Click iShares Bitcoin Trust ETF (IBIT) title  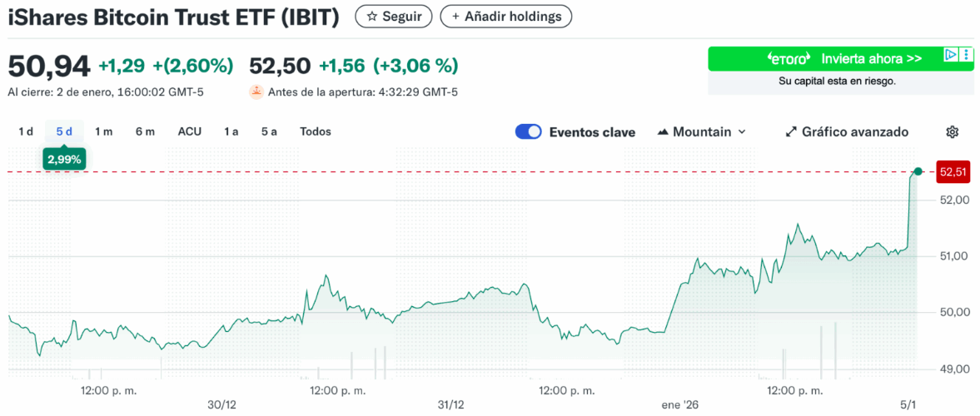point(174,17)
